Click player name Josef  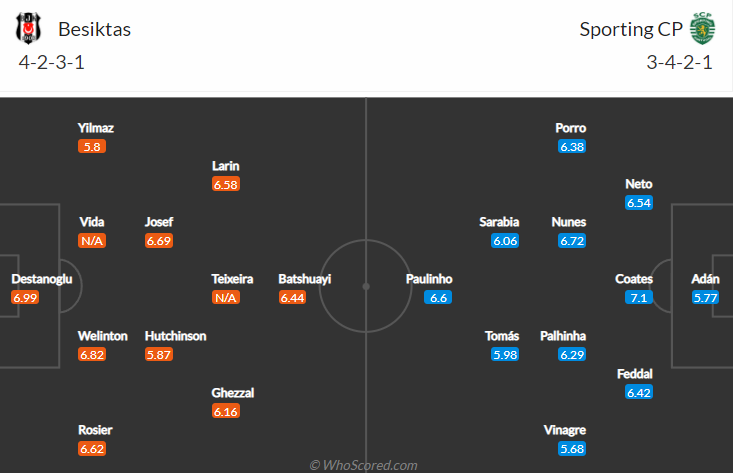(159, 222)
